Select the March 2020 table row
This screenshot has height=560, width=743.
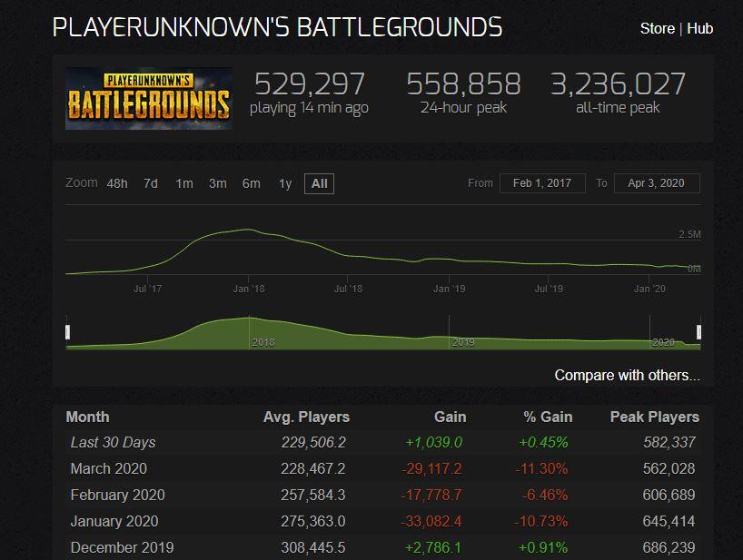click(x=381, y=468)
